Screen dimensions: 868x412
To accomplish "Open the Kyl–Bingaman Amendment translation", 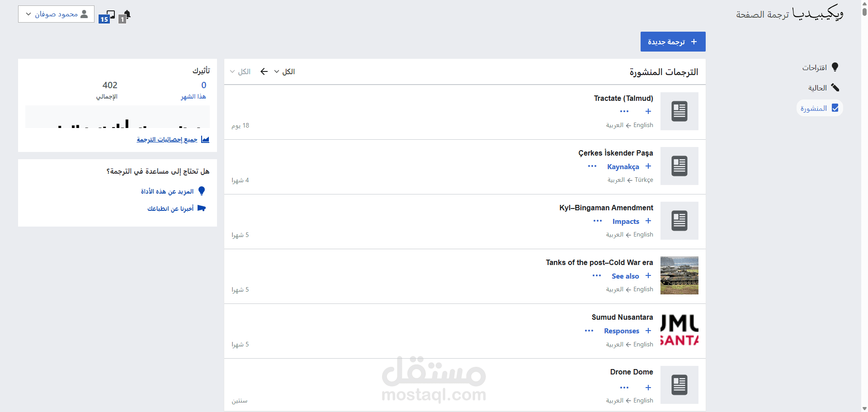I will [x=606, y=208].
